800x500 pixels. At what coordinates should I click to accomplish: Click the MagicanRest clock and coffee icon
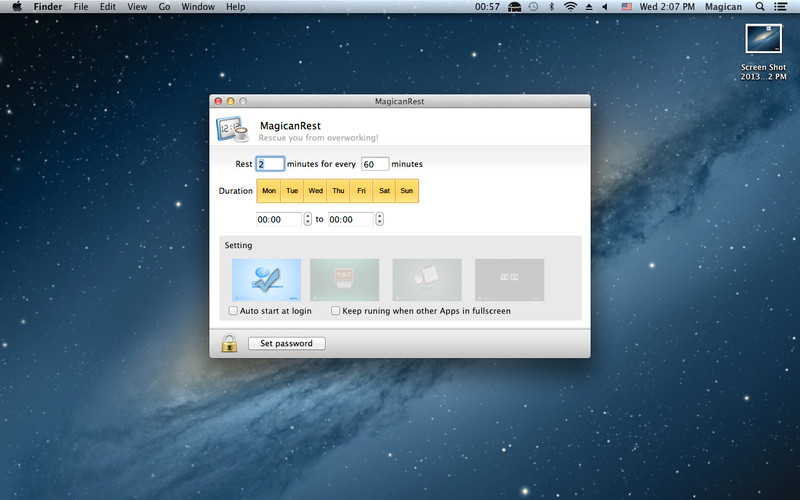(x=232, y=129)
